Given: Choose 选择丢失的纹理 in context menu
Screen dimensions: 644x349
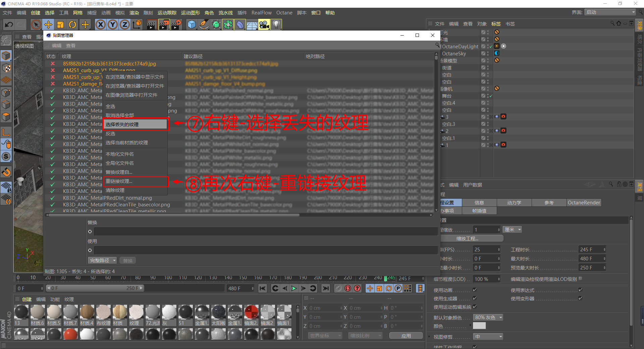Looking at the screenshot, I should pos(135,124).
